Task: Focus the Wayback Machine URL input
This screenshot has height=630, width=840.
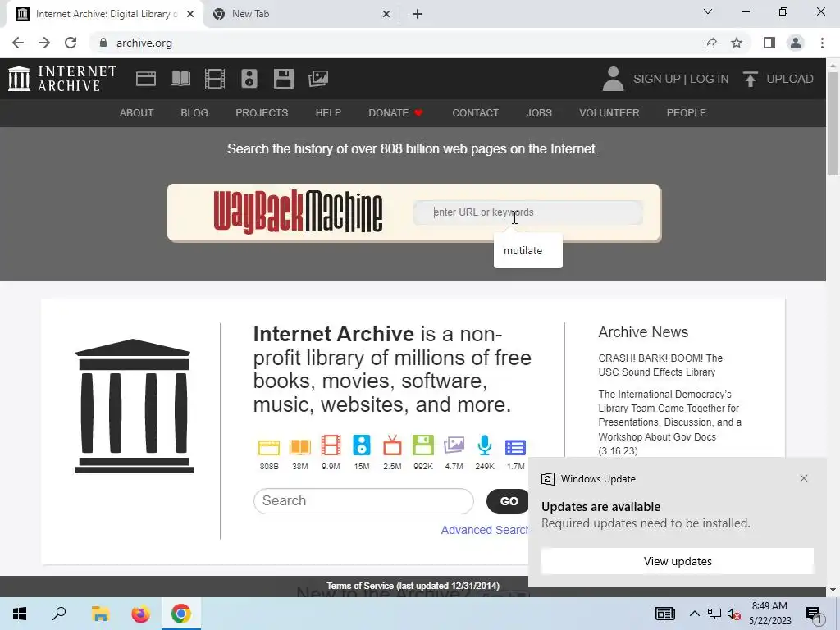Action: (528, 212)
